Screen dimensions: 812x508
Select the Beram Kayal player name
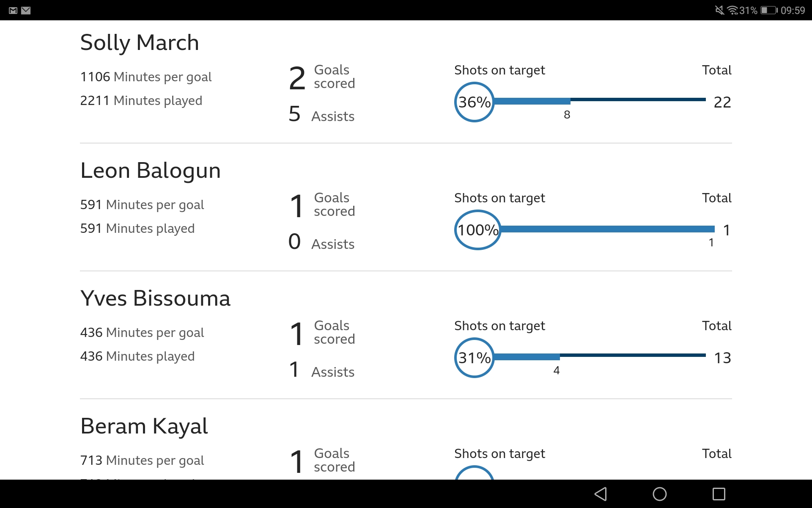click(x=144, y=426)
